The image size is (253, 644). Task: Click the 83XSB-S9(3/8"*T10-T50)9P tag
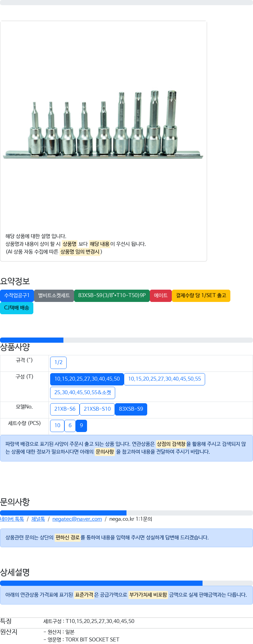coord(112,295)
